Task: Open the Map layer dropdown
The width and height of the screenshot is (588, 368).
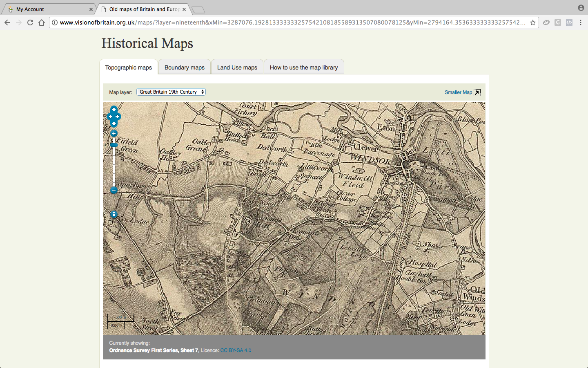Action: coord(171,92)
